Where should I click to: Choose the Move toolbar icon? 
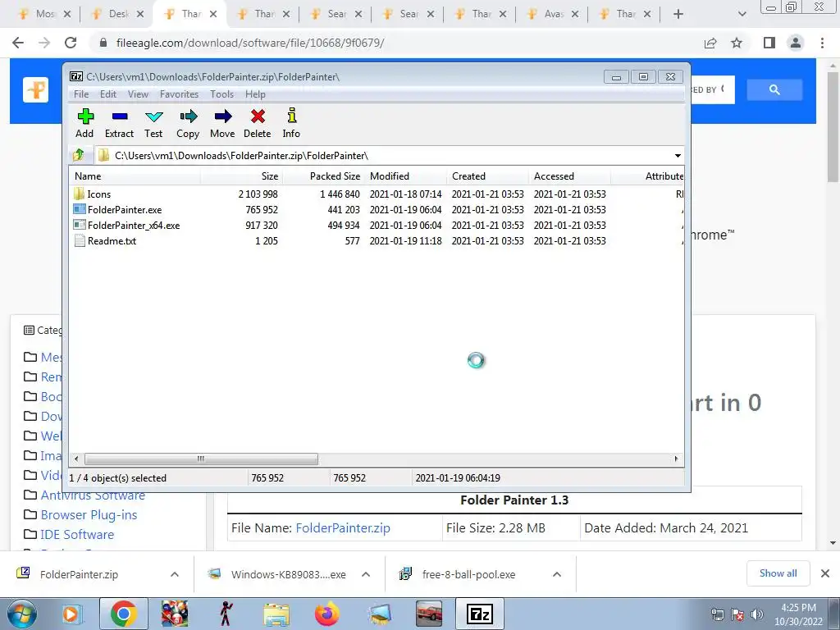pyautogui.click(x=222, y=123)
